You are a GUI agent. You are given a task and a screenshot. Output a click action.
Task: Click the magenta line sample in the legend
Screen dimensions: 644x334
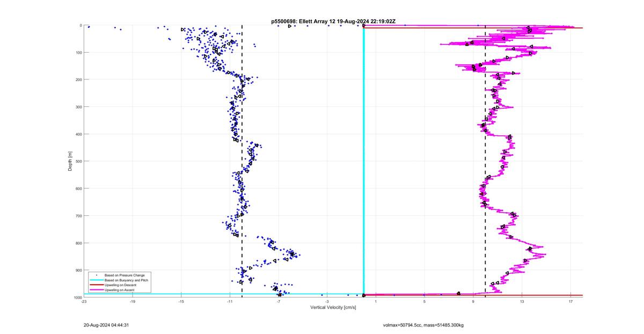tap(96, 289)
